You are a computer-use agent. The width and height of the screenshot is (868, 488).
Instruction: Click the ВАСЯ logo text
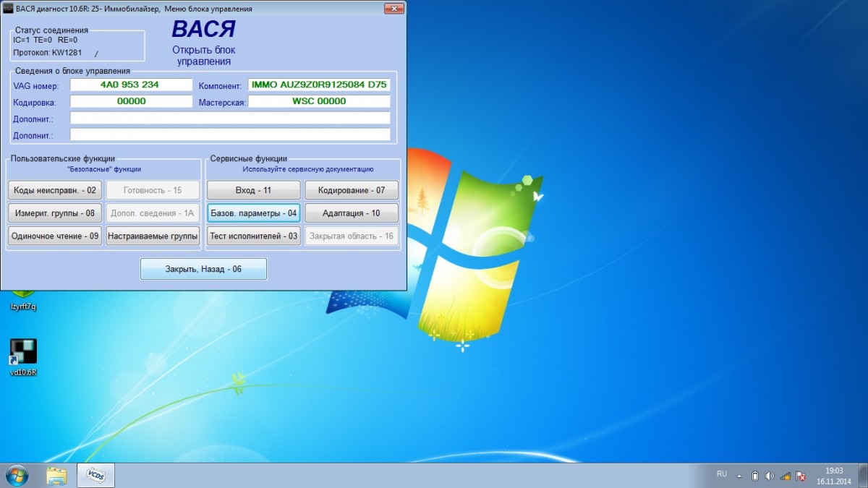tap(203, 30)
